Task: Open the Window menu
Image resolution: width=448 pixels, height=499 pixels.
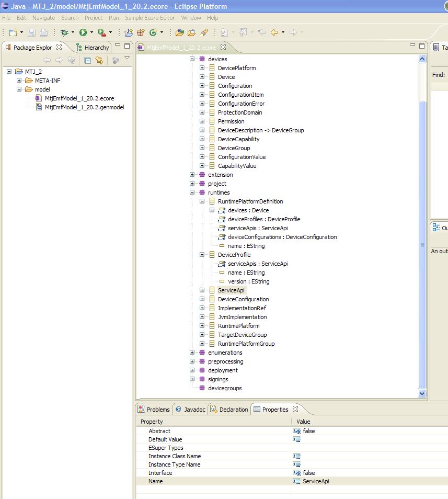Action: (x=191, y=18)
